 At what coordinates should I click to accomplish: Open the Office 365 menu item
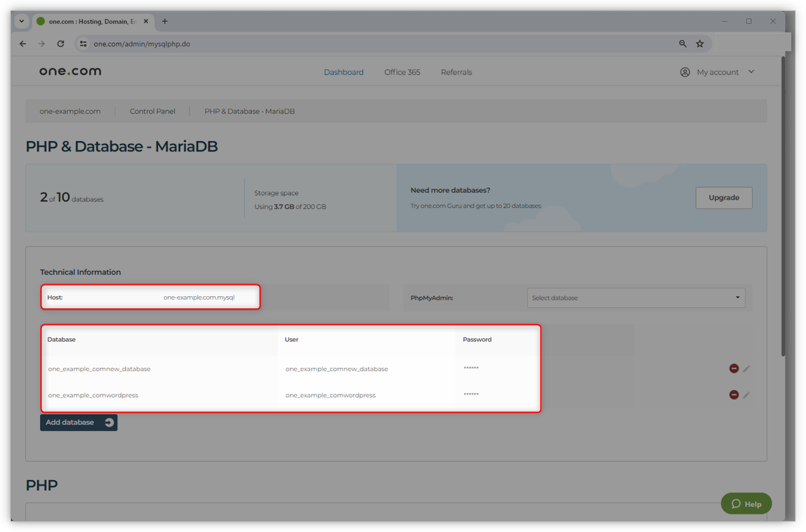[402, 72]
